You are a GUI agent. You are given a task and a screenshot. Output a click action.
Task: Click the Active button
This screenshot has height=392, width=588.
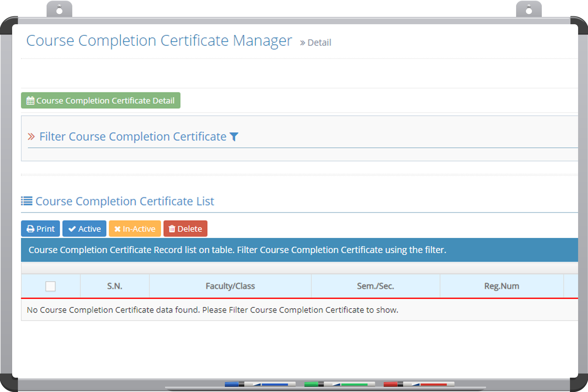pos(84,229)
